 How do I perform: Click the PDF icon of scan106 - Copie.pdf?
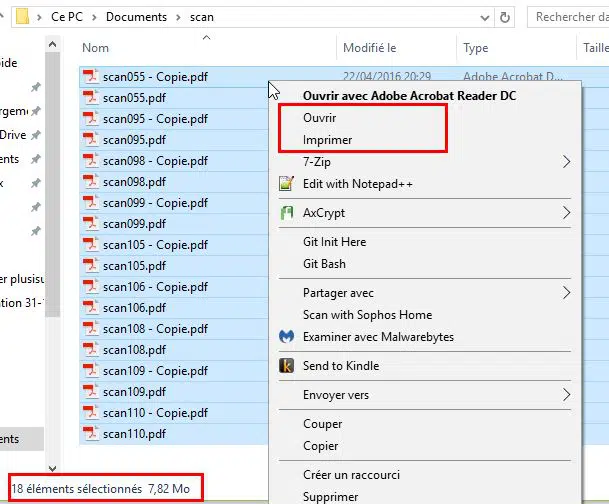click(x=91, y=286)
